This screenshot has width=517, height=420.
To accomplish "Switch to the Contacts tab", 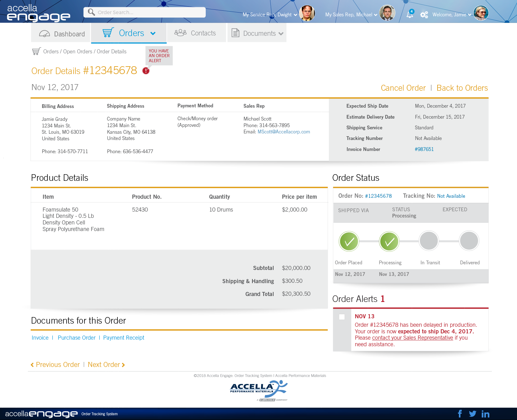I will [x=197, y=33].
